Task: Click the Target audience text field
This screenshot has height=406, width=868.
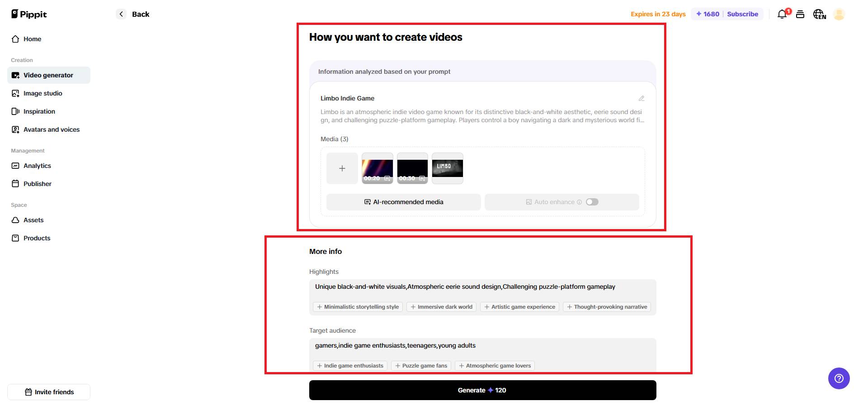Action: coord(482,346)
